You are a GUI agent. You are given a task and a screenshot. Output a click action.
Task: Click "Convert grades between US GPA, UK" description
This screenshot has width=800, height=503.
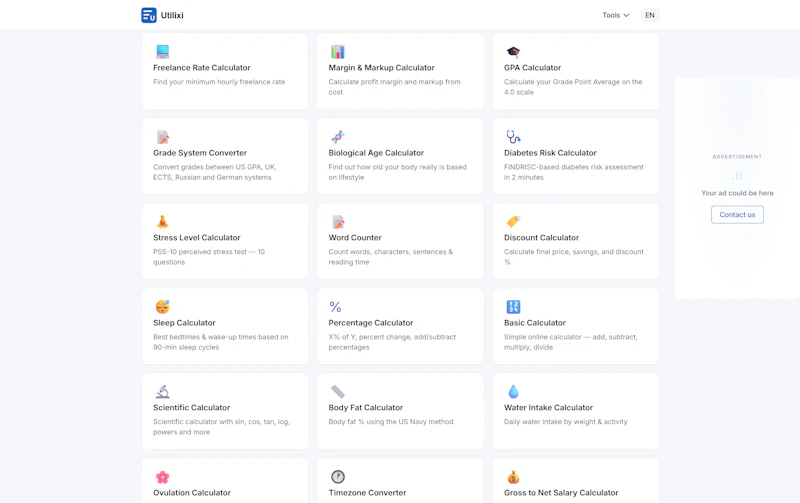(215, 172)
